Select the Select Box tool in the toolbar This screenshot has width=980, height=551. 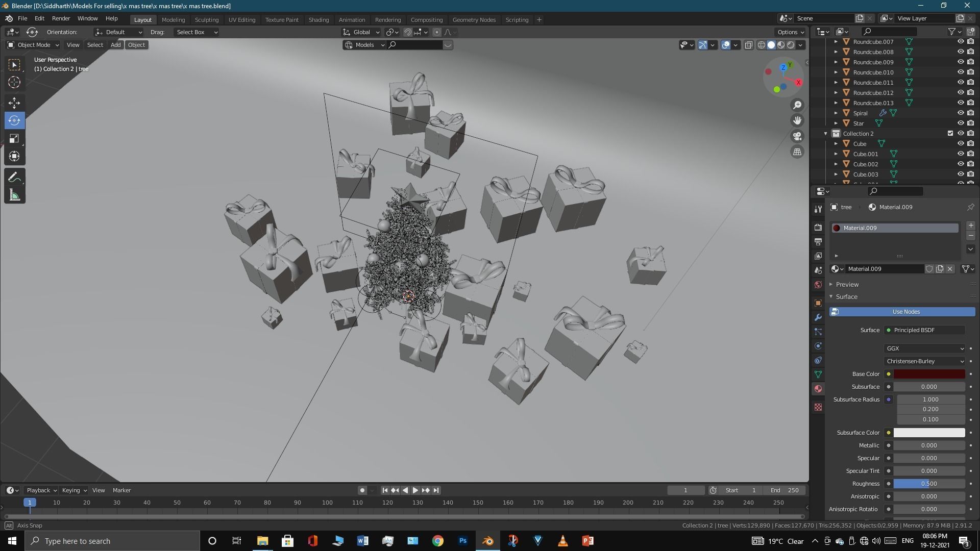coord(14,65)
